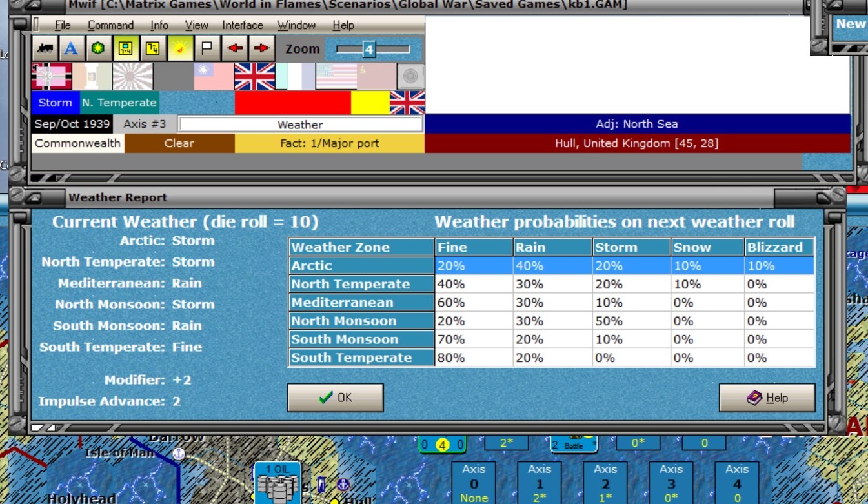The image size is (868, 504).
Task: Click the Sep/Oct 1939 date label
Action: point(72,125)
